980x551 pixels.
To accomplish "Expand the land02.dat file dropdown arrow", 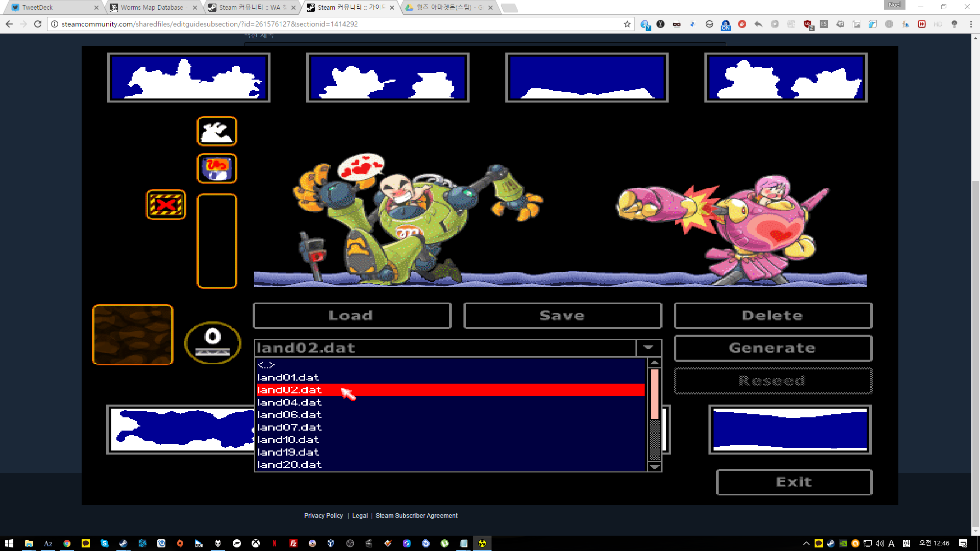I will click(x=648, y=347).
